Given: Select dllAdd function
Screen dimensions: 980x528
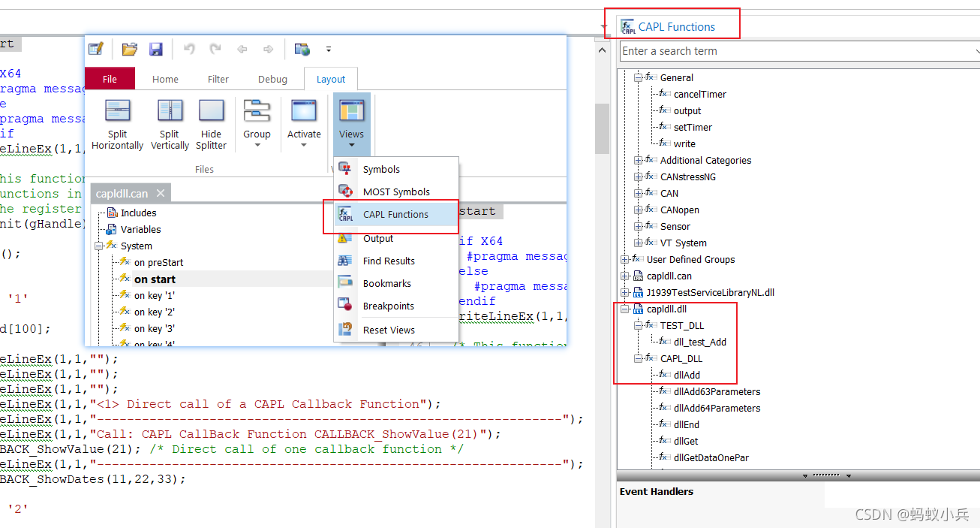Looking at the screenshot, I should pyautogui.click(x=687, y=375).
